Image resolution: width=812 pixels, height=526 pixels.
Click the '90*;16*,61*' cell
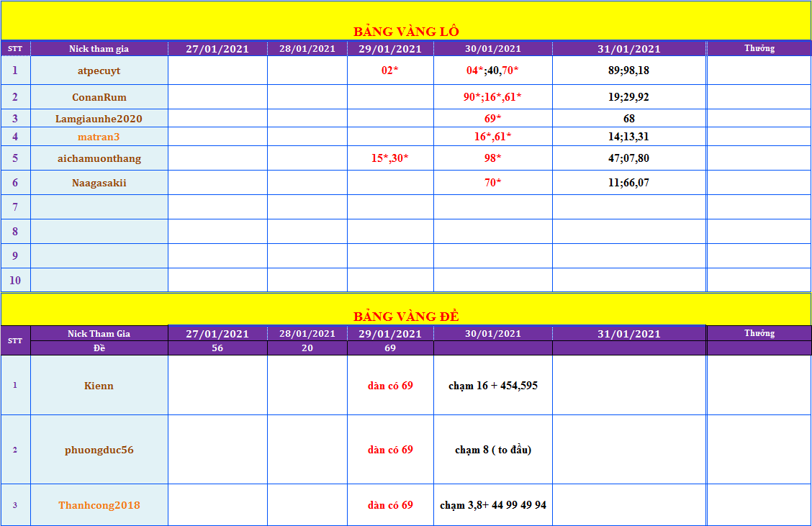point(492,97)
